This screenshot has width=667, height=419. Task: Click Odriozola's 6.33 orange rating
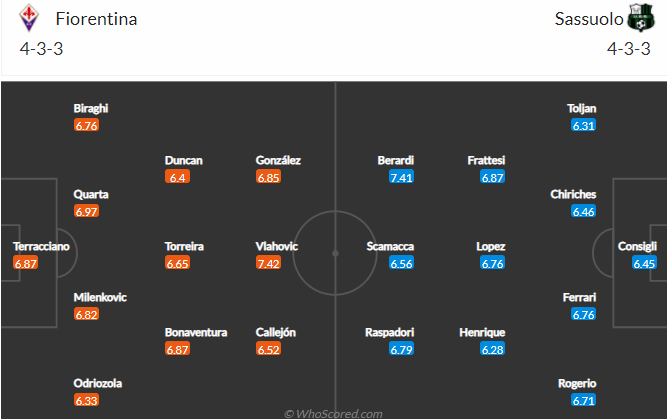pos(86,400)
